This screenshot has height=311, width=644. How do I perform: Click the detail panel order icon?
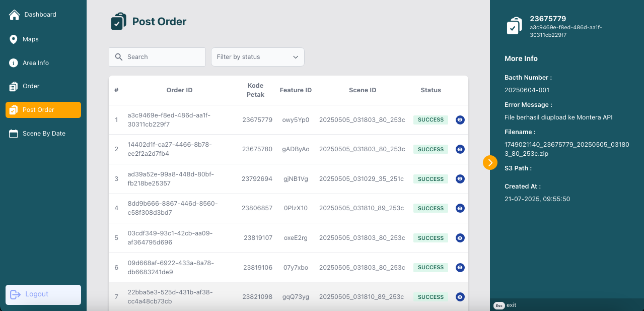pyautogui.click(x=514, y=26)
